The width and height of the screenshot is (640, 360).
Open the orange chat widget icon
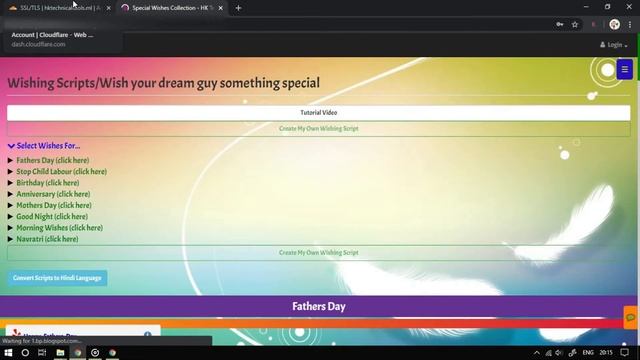631,317
